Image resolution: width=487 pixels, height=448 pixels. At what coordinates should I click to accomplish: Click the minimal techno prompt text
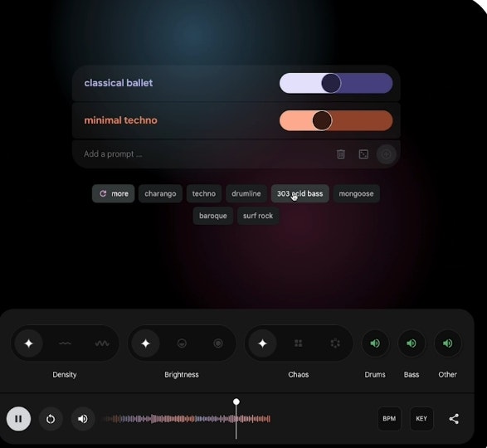click(120, 120)
